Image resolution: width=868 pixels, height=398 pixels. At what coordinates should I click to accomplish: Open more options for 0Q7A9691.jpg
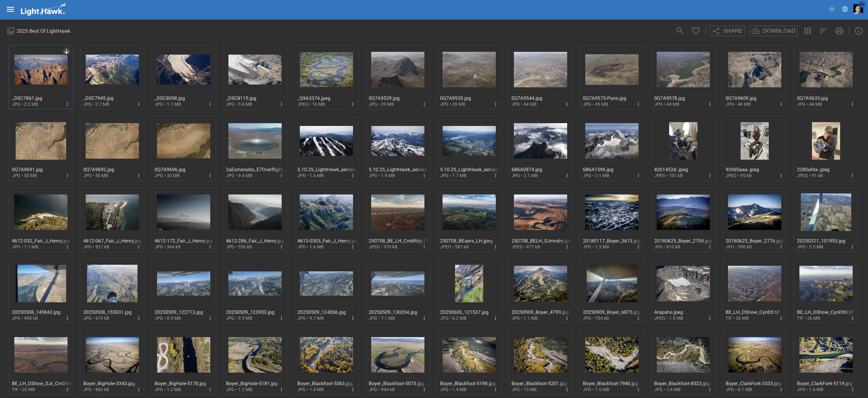tap(67, 176)
